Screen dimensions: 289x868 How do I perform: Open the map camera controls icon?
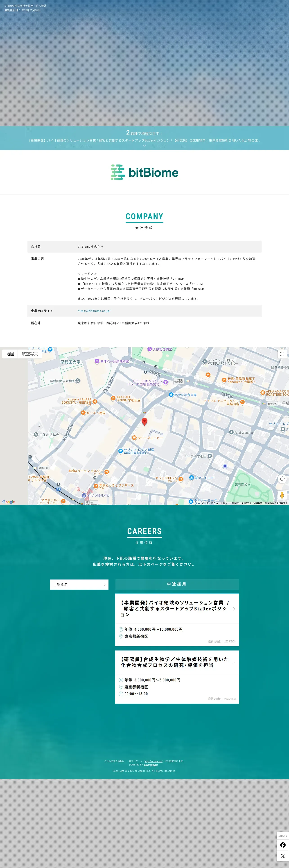(x=282, y=478)
